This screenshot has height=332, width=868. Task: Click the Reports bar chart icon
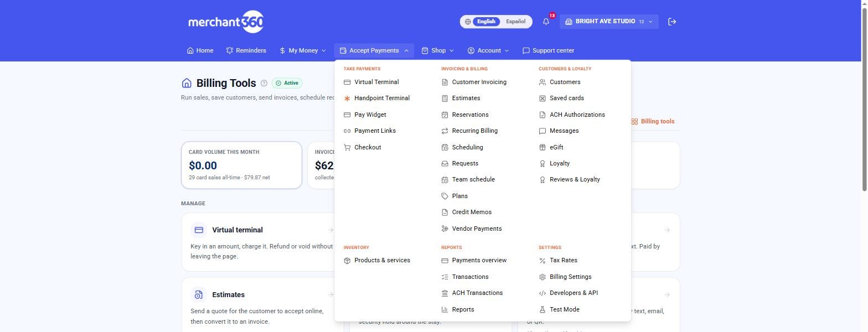click(x=445, y=309)
